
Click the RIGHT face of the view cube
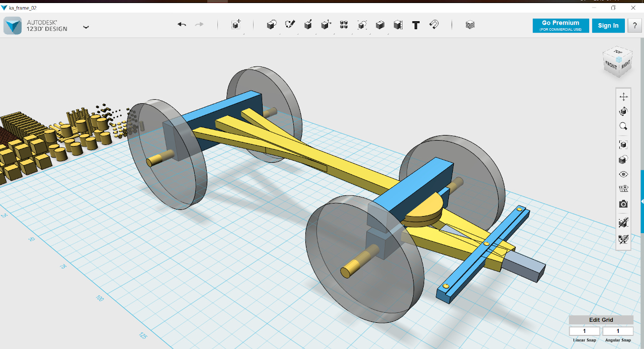click(x=625, y=65)
